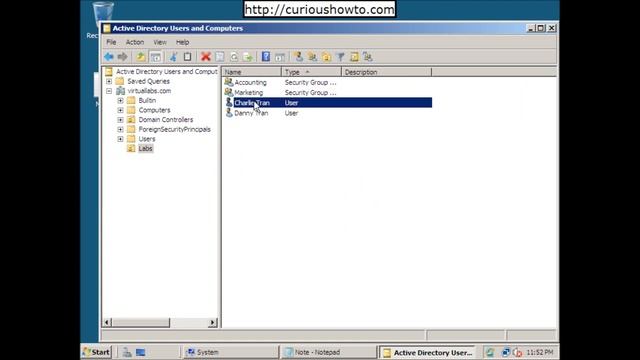Open the Help menu
This screenshot has height=360, width=640.
click(182, 42)
